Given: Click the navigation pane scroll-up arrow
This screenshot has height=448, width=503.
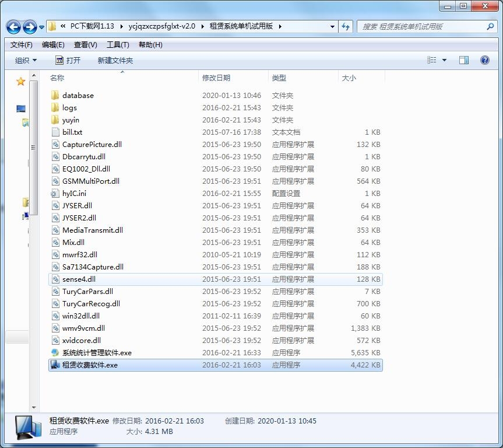Looking at the screenshot, I should tap(34, 75).
